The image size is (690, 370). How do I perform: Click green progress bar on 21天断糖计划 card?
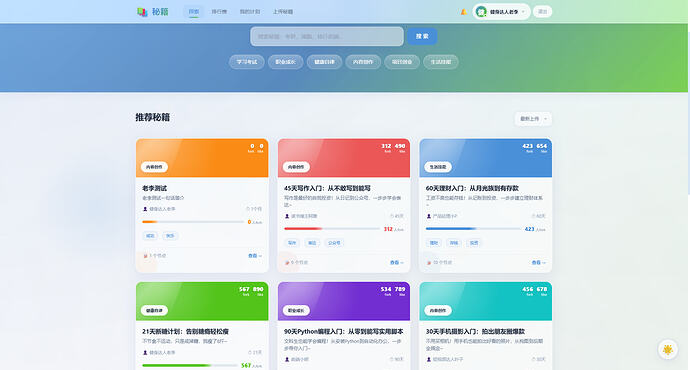pyautogui.click(x=190, y=365)
